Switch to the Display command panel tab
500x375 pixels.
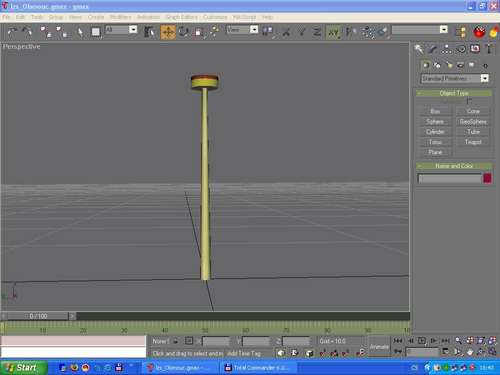point(475,49)
